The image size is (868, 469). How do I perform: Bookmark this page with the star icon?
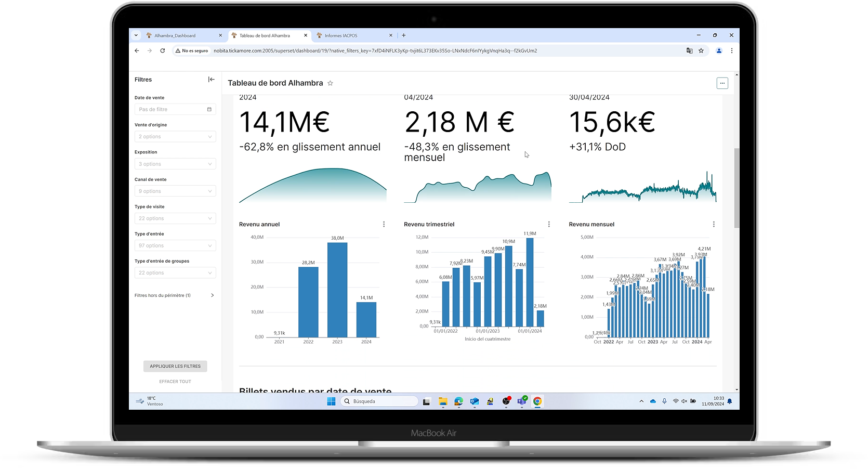pos(701,51)
